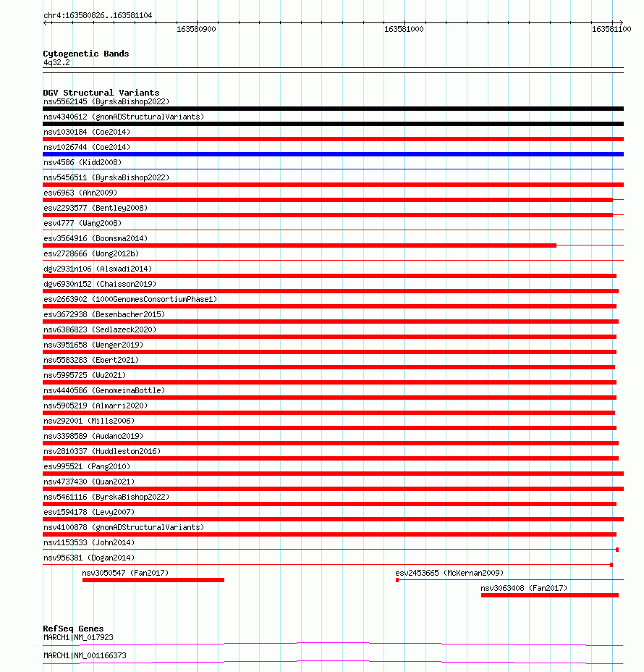Select nsv3063408 (Fan2017) label
This screenshot has height=672, width=644.
pyautogui.click(x=524, y=589)
